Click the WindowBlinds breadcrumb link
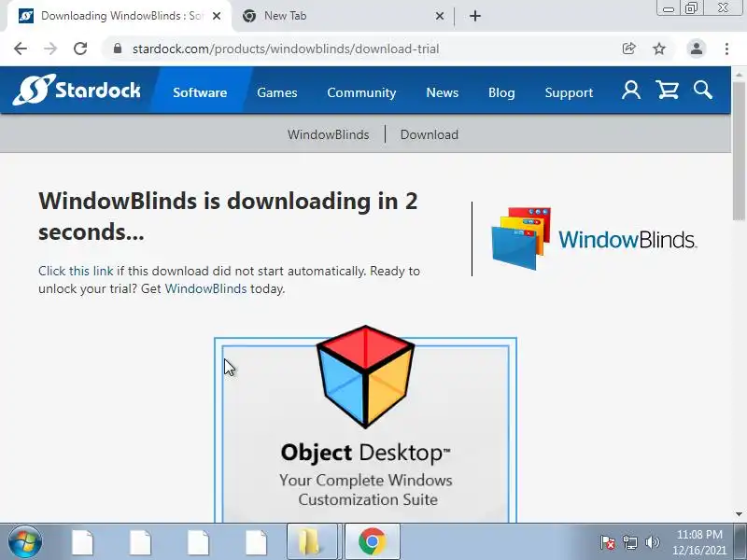Image resolution: width=747 pixels, height=560 pixels. 329,134
